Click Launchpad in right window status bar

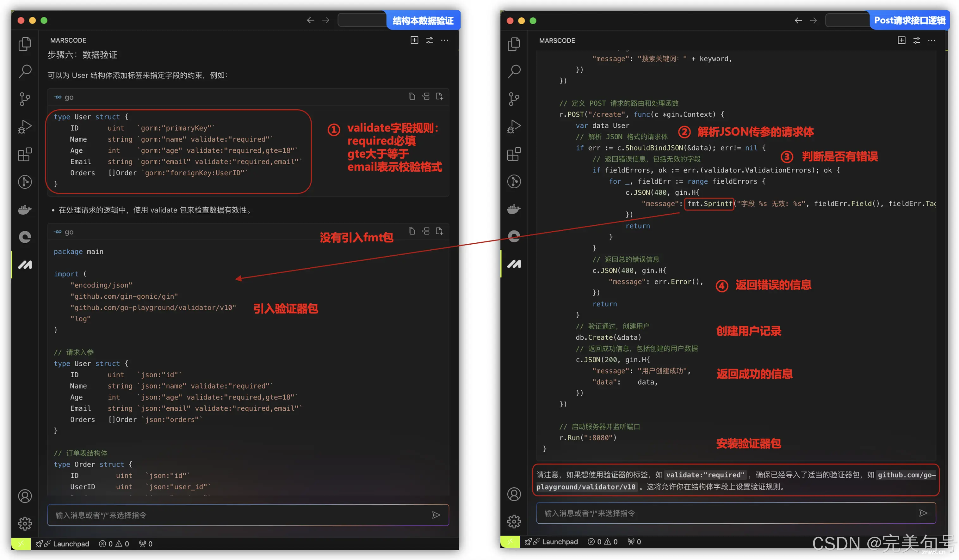click(x=551, y=541)
